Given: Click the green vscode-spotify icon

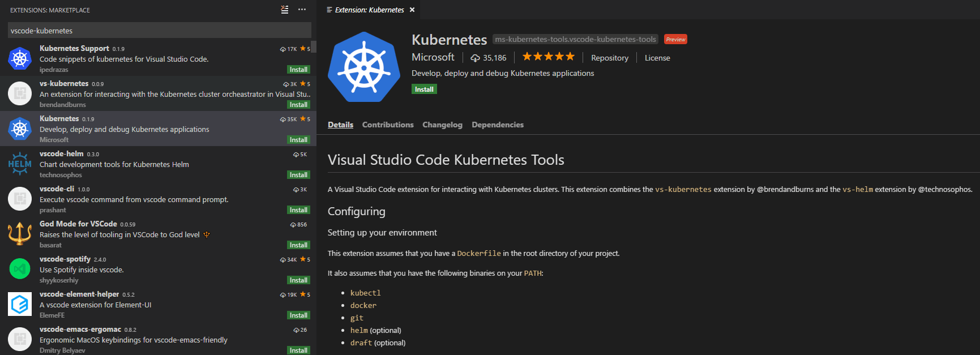Looking at the screenshot, I should pyautogui.click(x=20, y=269).
